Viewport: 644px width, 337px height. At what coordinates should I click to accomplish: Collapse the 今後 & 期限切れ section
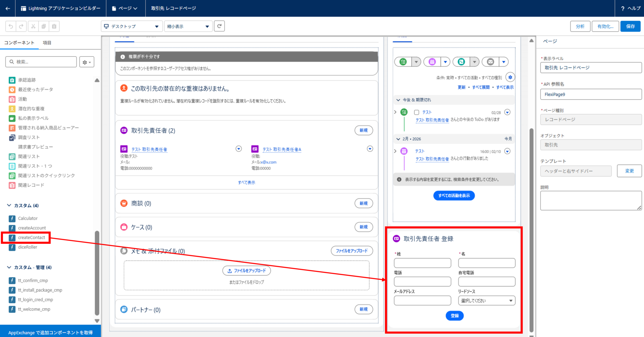[398, 100]
